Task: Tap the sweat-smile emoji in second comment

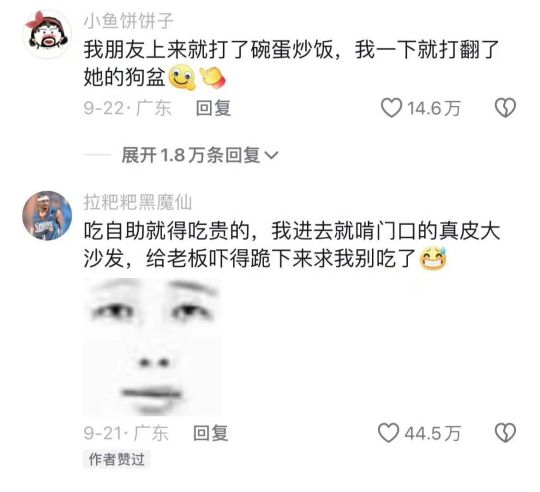Action: point(433,258)
